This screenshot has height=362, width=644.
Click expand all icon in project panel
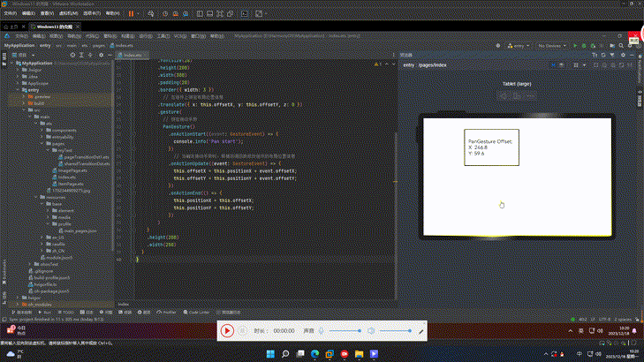pos(81,55)
